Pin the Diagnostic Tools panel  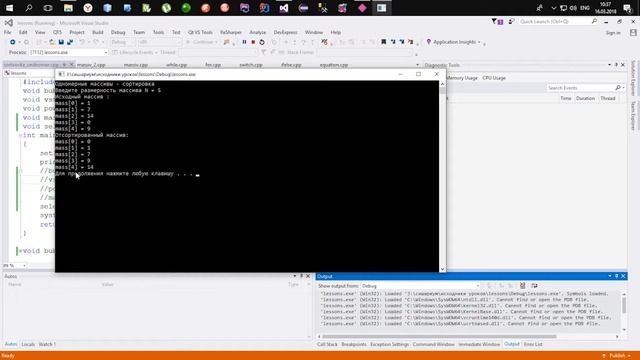click(x=616, y=65)
